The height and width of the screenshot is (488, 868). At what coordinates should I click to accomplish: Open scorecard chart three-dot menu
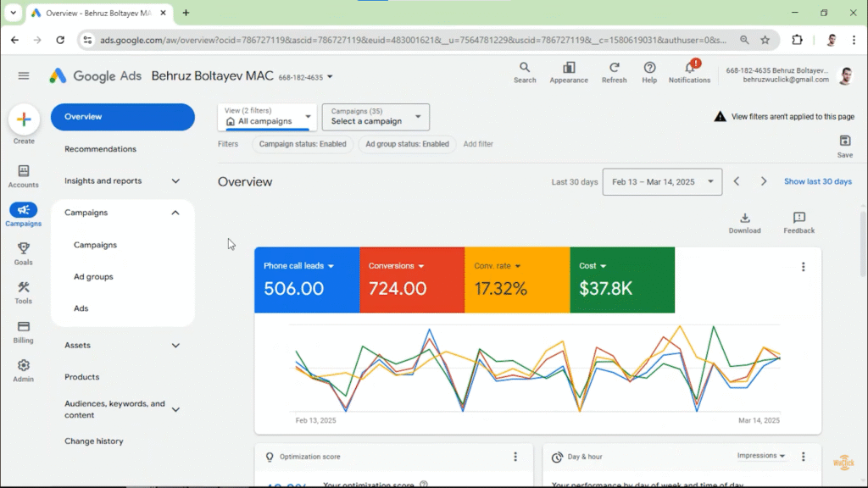[804, 267]
